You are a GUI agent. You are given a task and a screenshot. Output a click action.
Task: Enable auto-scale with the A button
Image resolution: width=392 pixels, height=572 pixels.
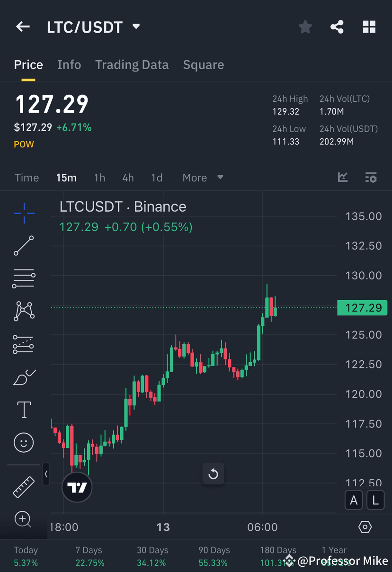click(354, 500)
